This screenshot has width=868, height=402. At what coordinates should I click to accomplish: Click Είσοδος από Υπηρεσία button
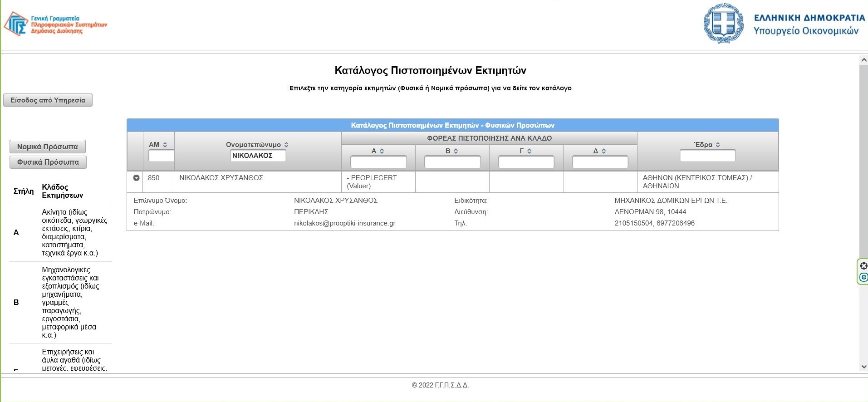(x=48, y=100)
